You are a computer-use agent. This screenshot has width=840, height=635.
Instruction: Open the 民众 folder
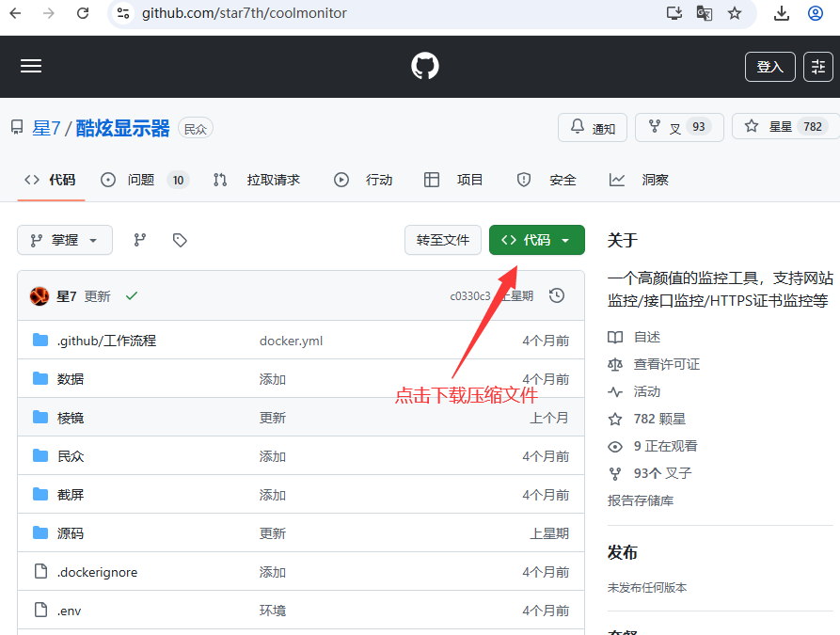71,456
